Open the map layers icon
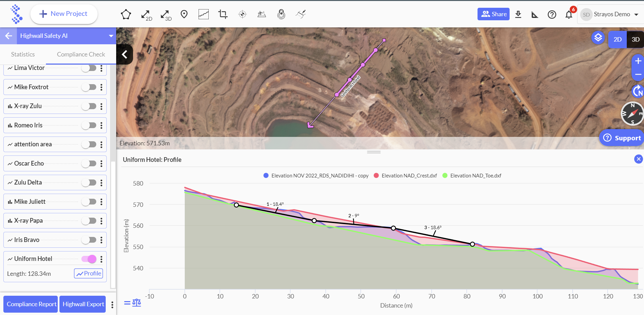 pyautogui.click(x=598, y=38)
